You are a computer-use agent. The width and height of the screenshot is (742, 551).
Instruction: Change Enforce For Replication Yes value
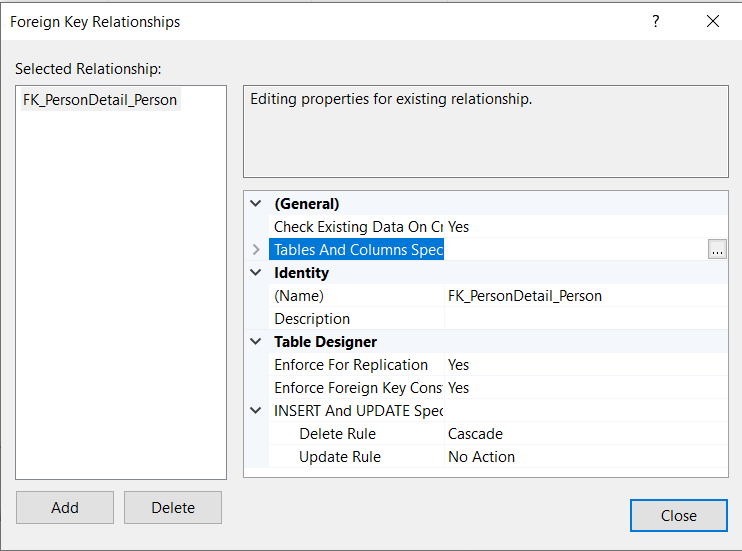585,365
